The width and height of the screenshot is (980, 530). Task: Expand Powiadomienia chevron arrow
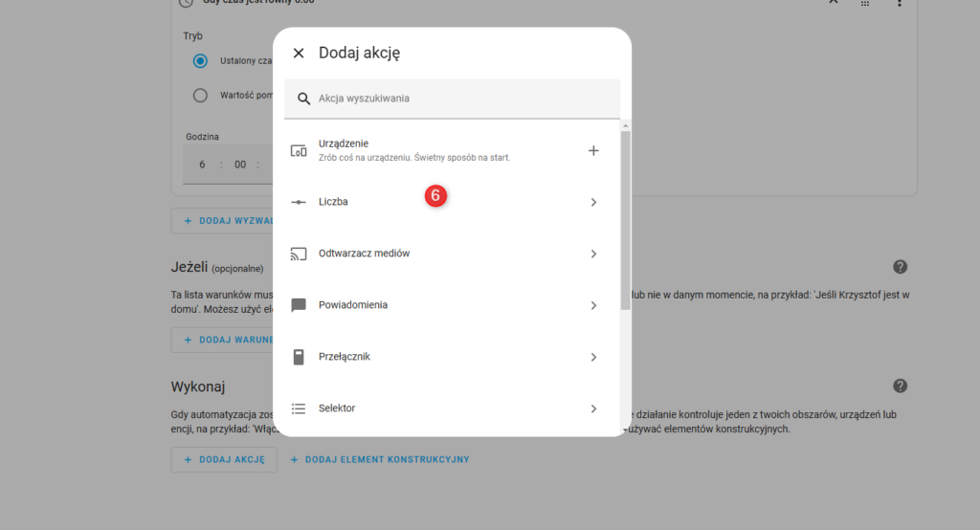coord(593,305)
